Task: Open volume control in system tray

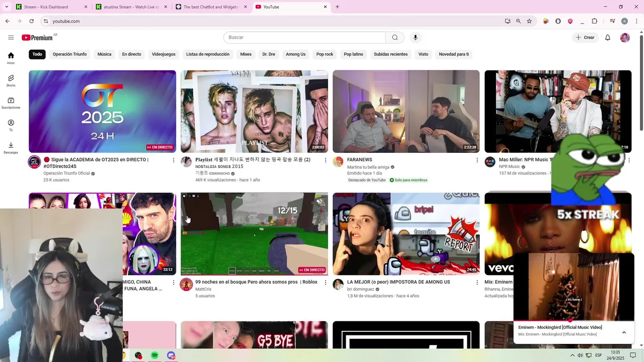Action: pyautogui.click(x=580, y=355)
